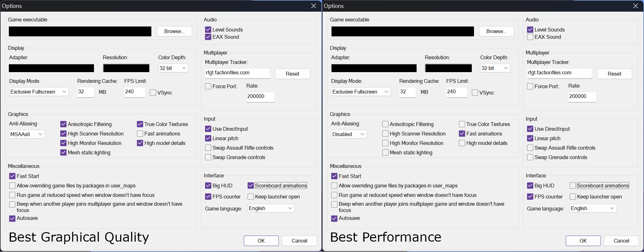Open Game language dropdown in Best Performance dialog
644x252 pixels.
[593, 209]
